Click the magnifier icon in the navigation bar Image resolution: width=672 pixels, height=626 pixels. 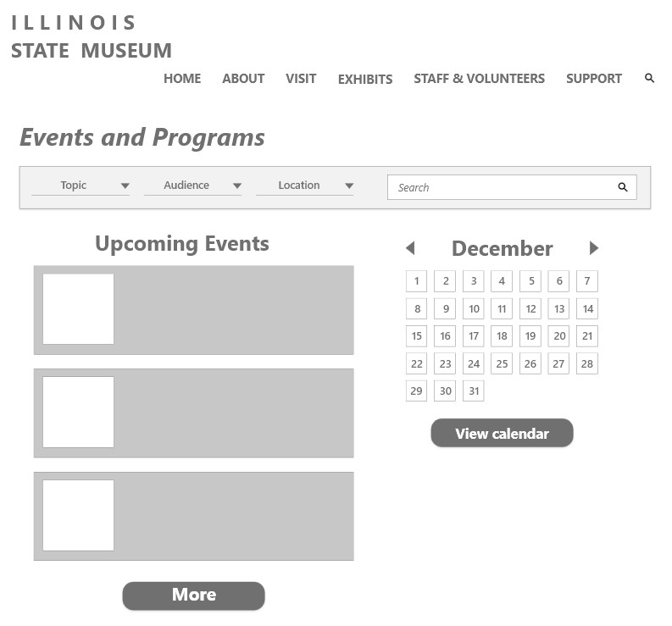649,78
